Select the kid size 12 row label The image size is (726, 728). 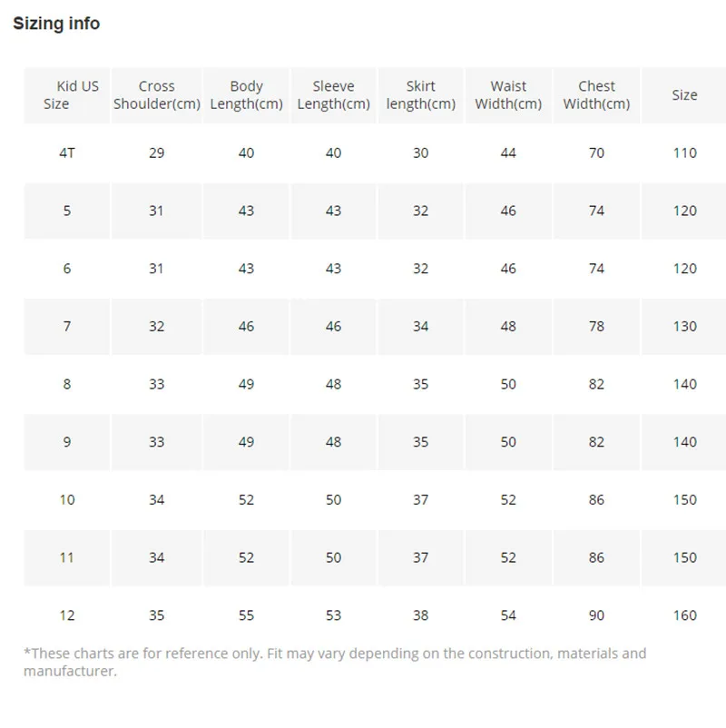click(x=67, y=615)
